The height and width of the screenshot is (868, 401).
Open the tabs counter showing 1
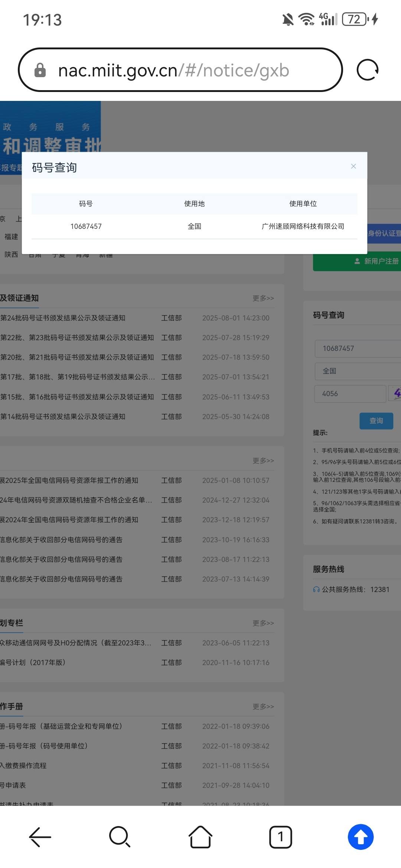click(x=281, y=837)
